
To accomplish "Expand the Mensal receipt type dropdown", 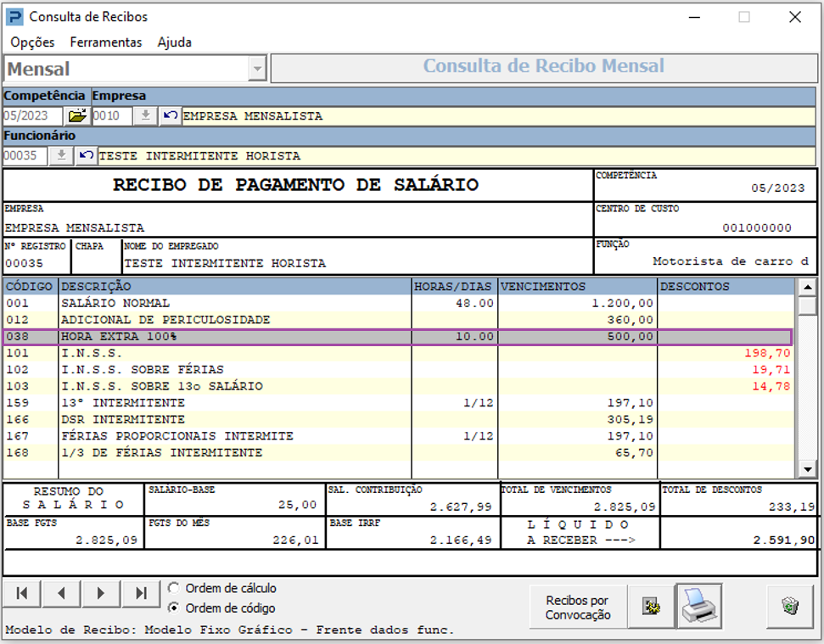I will click(x=257, y=69).
